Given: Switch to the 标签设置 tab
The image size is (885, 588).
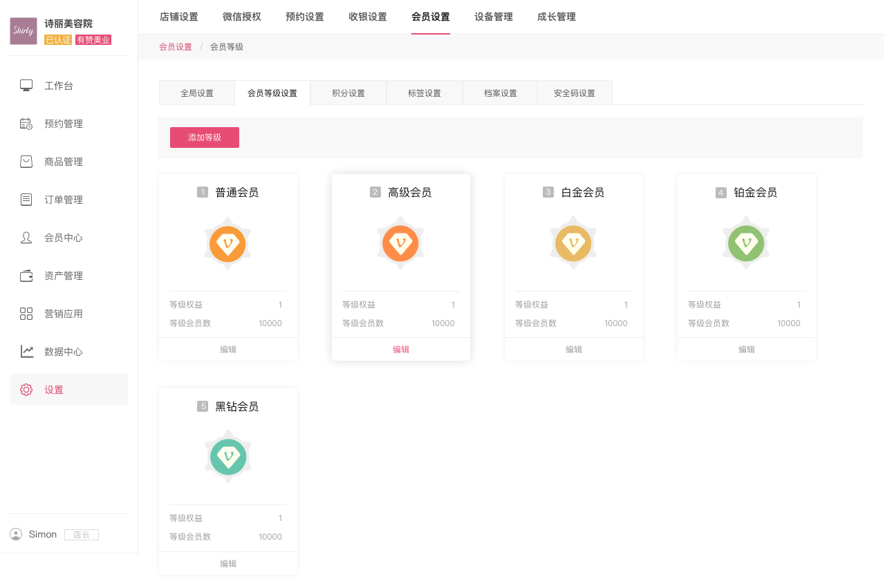Looking at the screenshot, I should 425,93.
